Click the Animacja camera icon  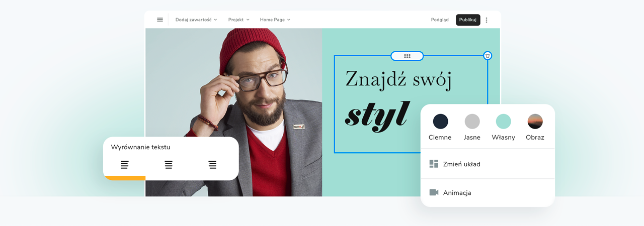pyautogui.click(x=434, y=192)
